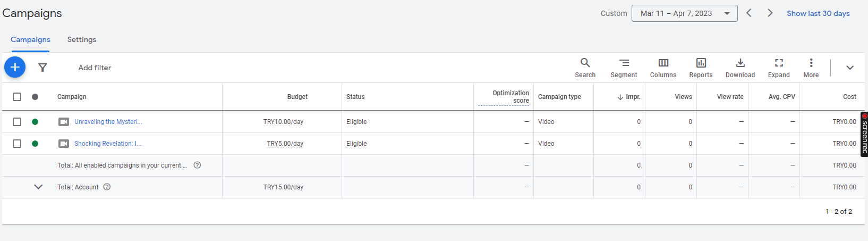Click the green status dot of Shocking Revelation
This screenshot has height=241, width=868.
coord(35,144)
